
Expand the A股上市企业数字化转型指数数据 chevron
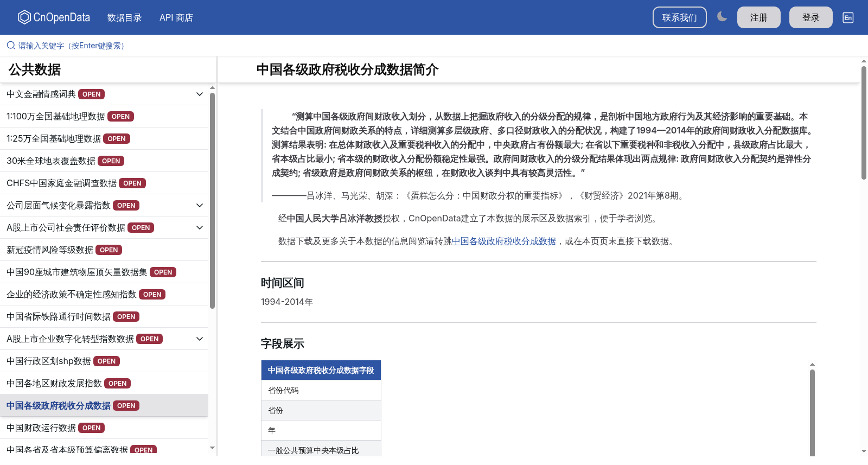coord(200,339)
